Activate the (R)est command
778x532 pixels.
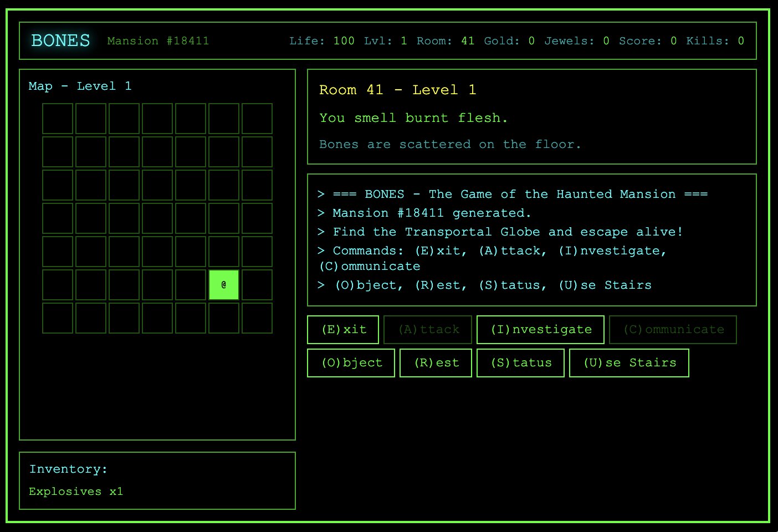[436, 362]
